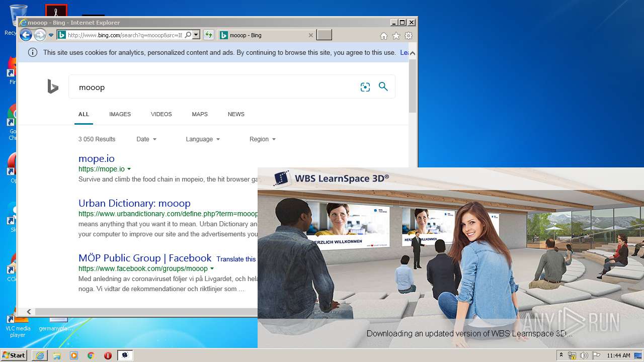Screen dimensions: 644x362
Task: Open the mope.io search result
Action: [97, 158]
